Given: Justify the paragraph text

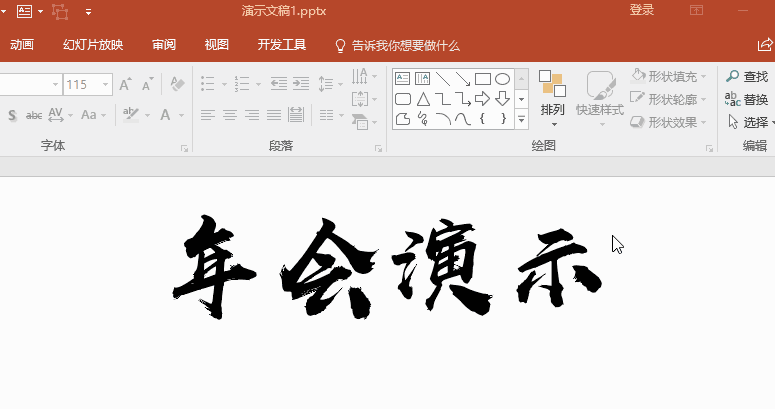Looking at the screenshot, I should point(274,116).
